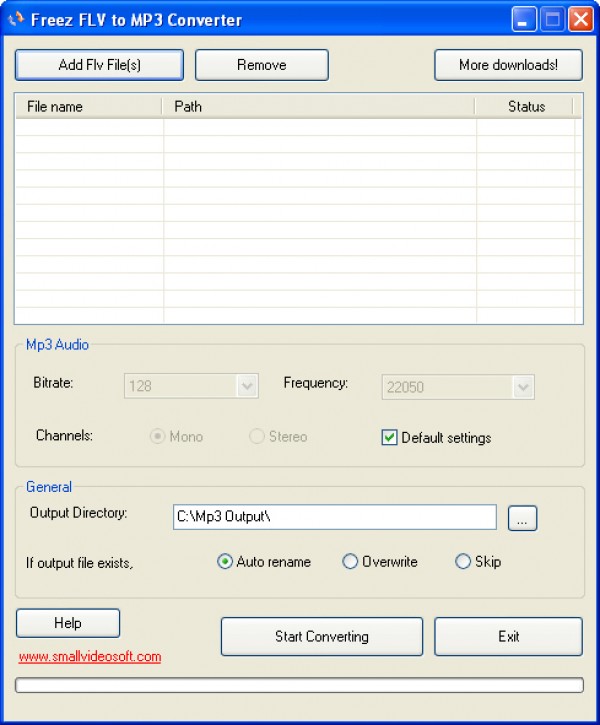Image resolution: width=600 pixels, height=725 pixels.
Task: Click the Add Flv File(s) button
Action: [x=99, y=65]
